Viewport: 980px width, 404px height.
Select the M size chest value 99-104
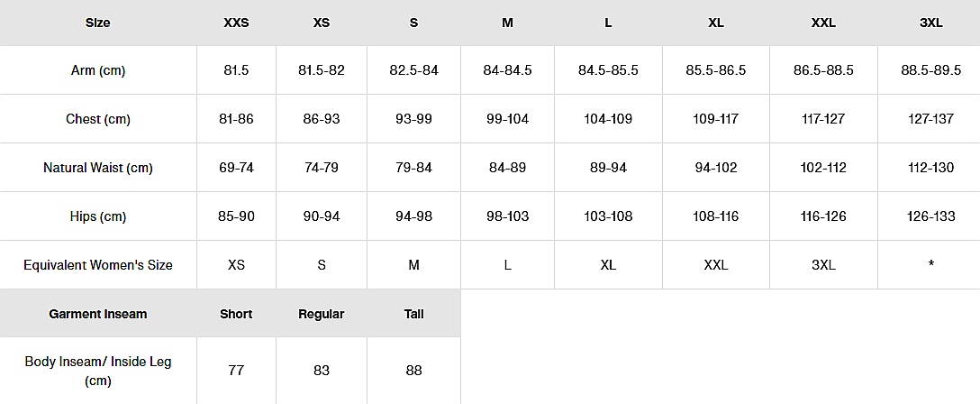click(507, 119)
